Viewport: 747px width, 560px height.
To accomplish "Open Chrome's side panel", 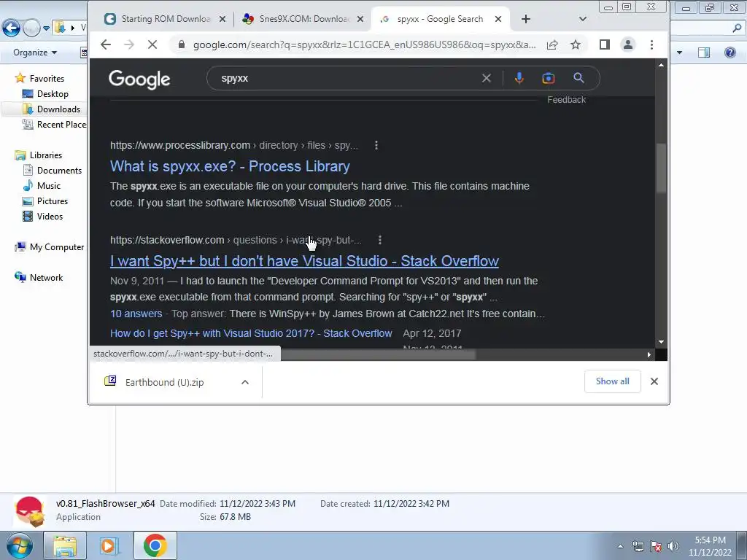I will coord(605,44).
